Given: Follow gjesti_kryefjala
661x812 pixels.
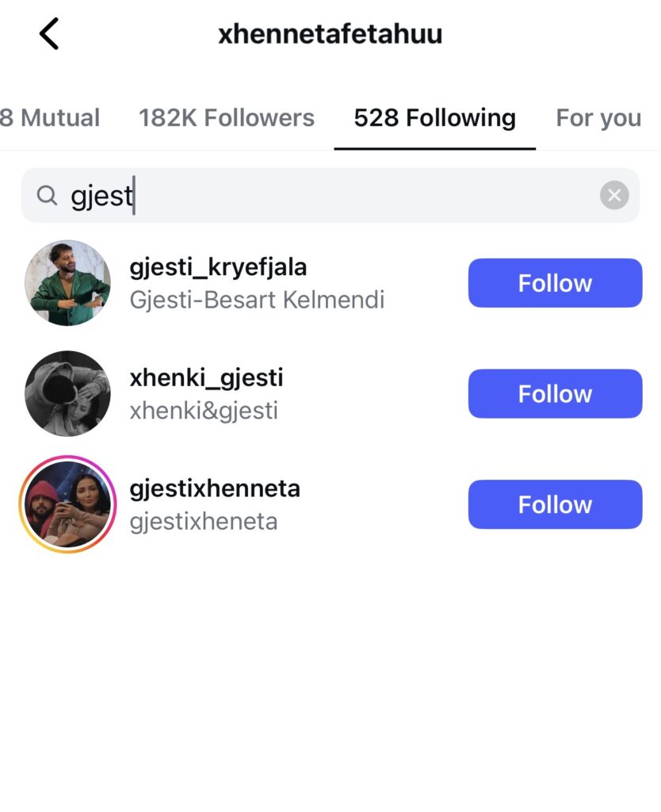Looking at the screenshot, I should click(555, 283).
